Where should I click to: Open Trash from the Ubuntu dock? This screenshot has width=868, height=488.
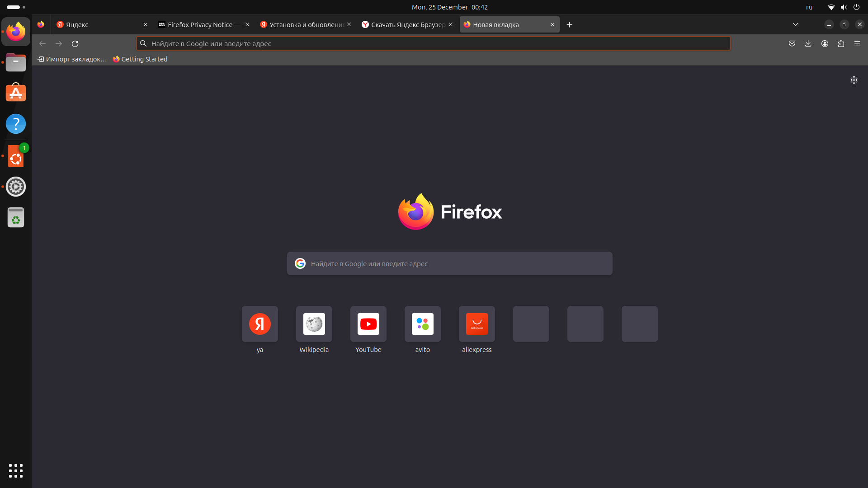[16, 218]
